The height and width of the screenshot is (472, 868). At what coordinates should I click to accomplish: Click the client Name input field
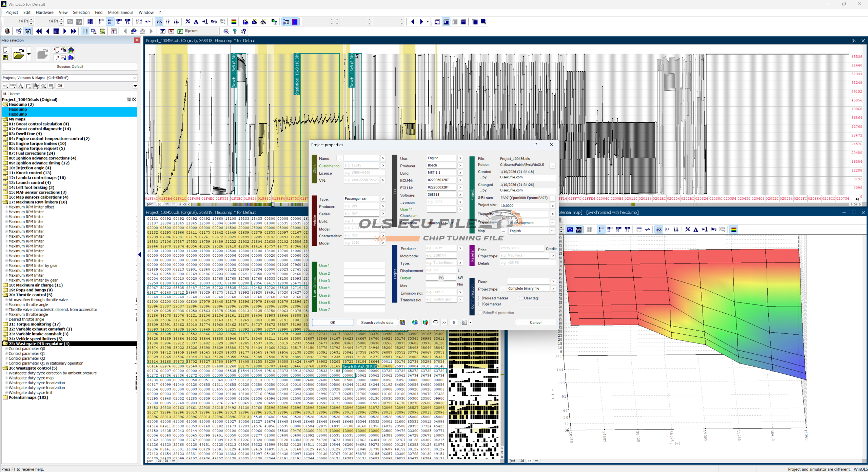(x=361, y=158)
